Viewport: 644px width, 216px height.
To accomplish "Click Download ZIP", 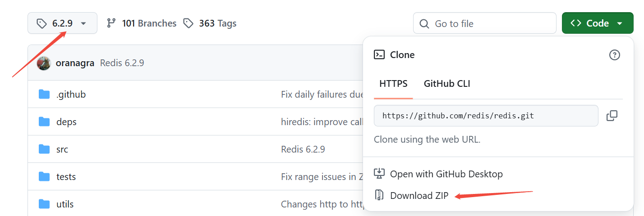I will click(x=419, y=195).
